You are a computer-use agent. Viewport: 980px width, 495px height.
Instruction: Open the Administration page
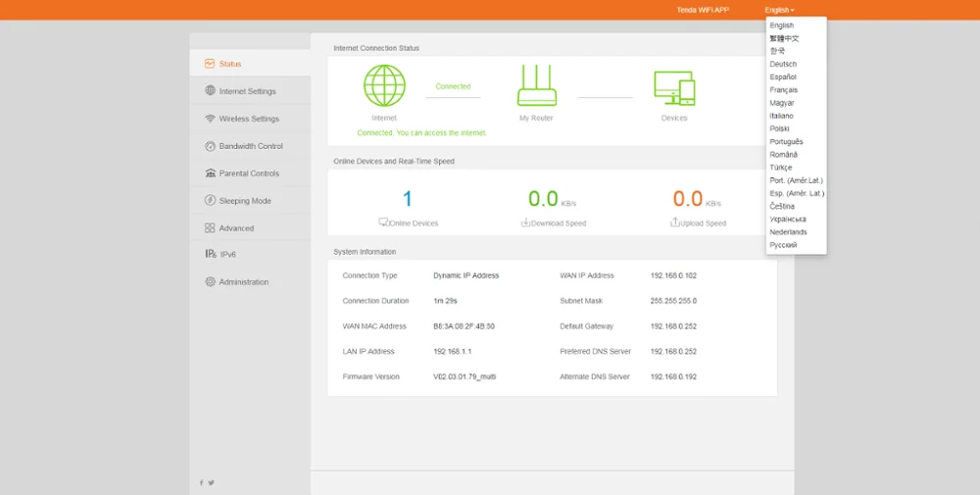pos(243,282)
